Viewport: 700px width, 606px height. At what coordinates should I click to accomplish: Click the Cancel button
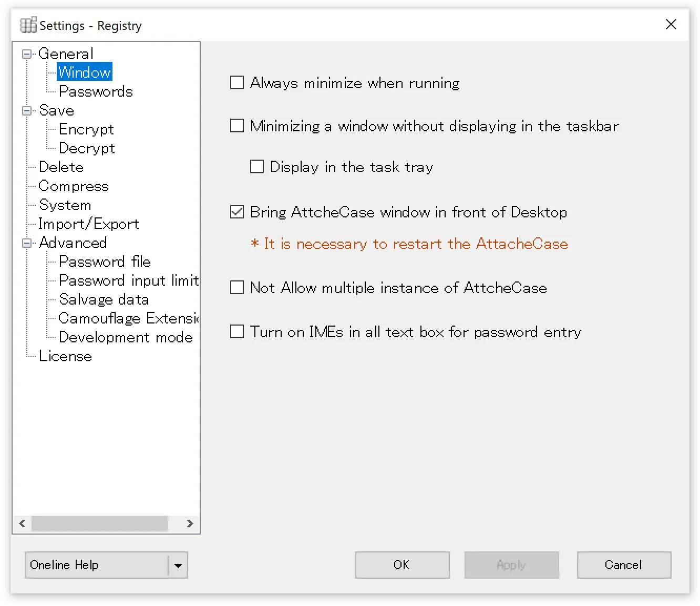click(x=624, y=565)
